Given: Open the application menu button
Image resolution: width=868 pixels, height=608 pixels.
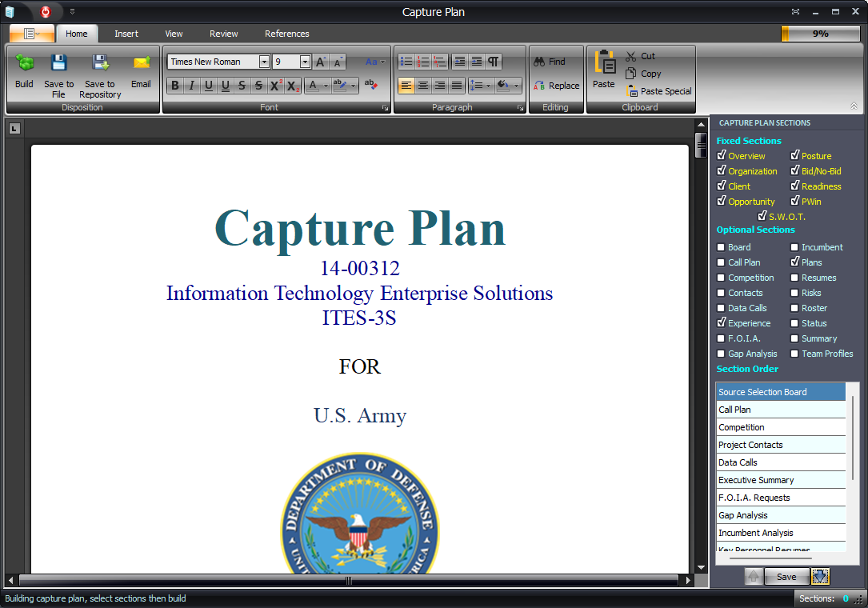Looking at the screenshot, I should [x=31, y=34].
